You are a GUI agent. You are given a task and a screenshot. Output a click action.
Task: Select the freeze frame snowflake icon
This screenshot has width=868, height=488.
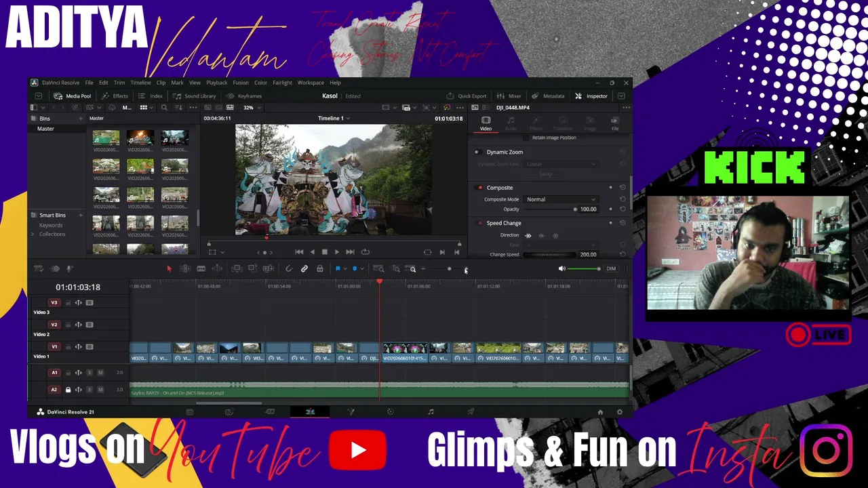555,235
